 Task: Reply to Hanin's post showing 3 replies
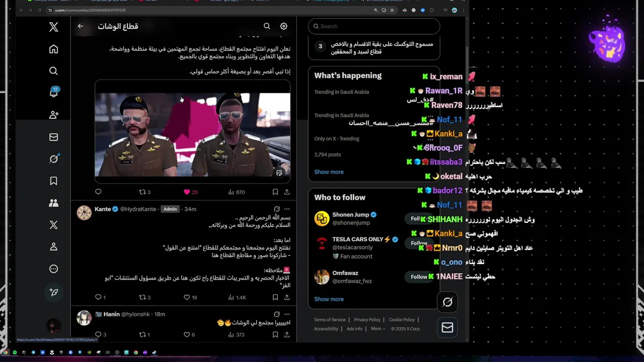(100, 335)
